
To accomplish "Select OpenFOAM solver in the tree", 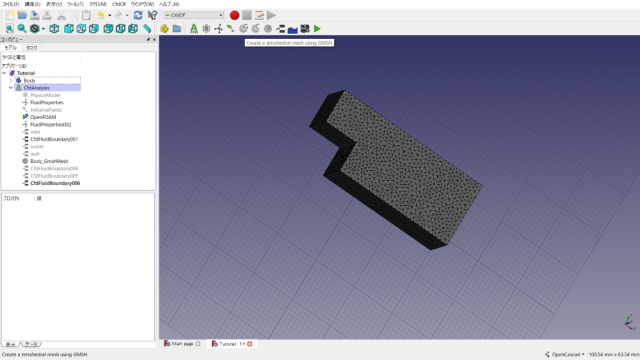I will 43,117.
